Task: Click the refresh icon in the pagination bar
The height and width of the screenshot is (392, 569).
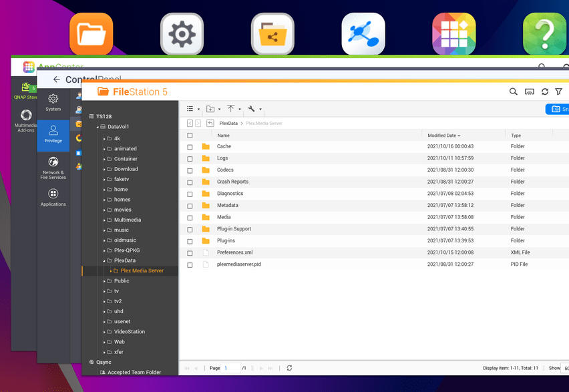Action: pyautogui.click(x=289, y=368)
